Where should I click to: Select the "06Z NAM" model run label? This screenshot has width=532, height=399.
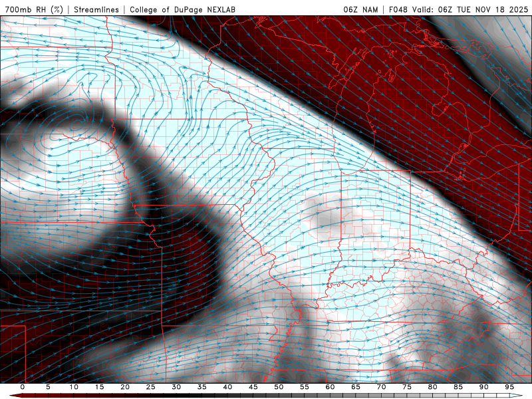(360, 10)
